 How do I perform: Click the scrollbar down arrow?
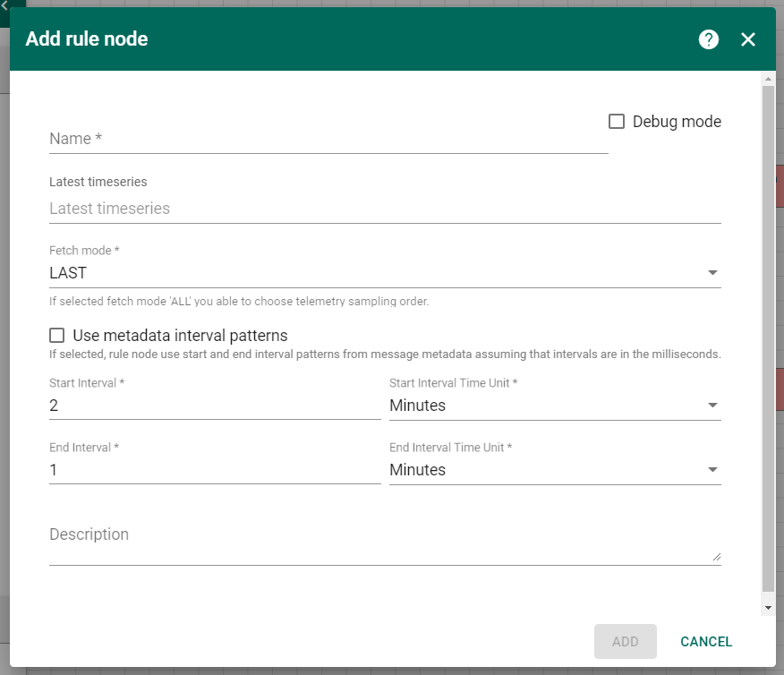(x=767, y=606)
